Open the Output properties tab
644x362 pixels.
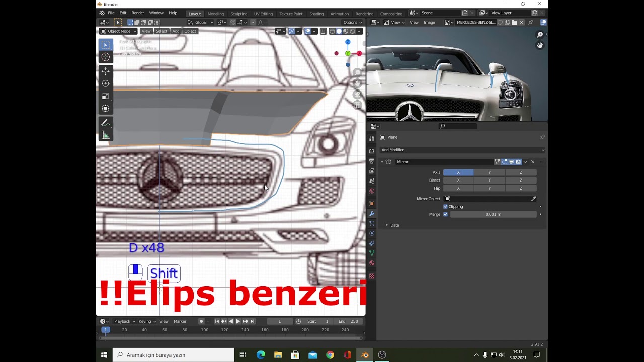[x=372, y=161]
